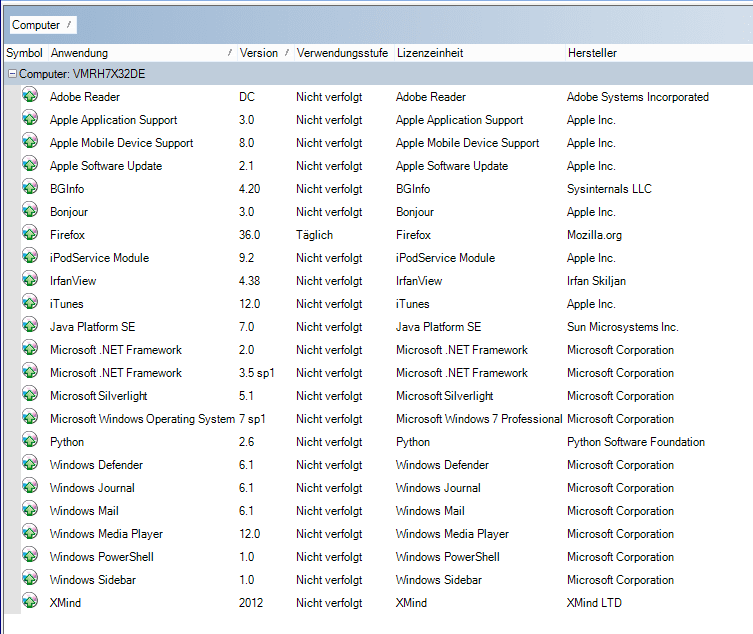Click the Windows Defender row icon
Viewport: 753px width, 634px height.
(x=30, y=464)
